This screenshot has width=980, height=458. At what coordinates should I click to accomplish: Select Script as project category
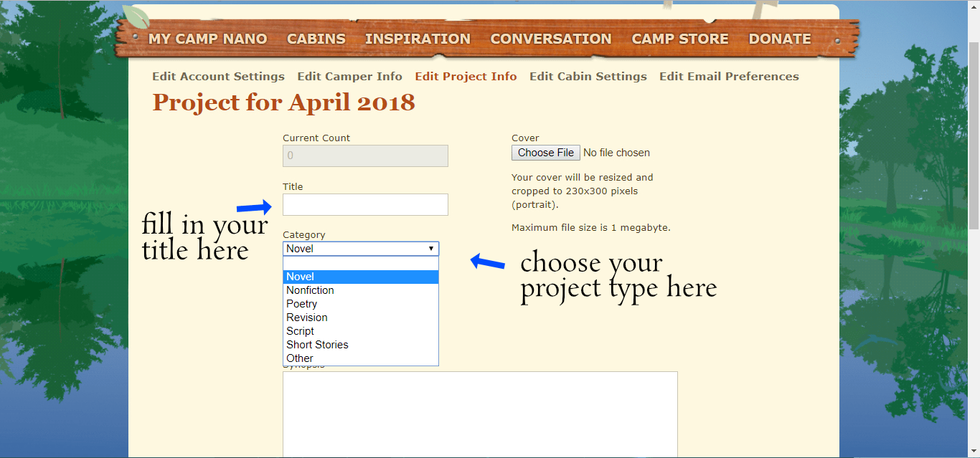[x=361, y=331]
